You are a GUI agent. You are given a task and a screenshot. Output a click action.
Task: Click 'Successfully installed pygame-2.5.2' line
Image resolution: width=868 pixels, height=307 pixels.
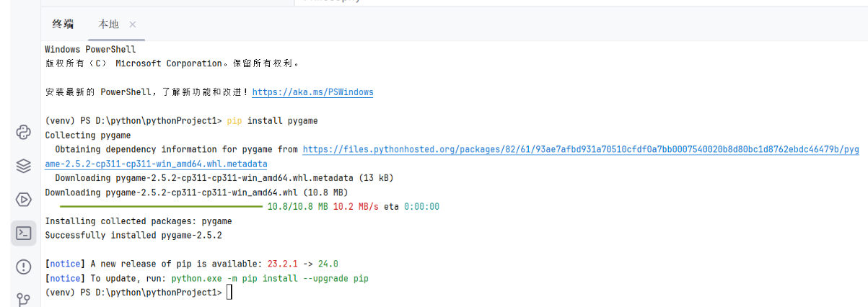[x=133, y=235]
